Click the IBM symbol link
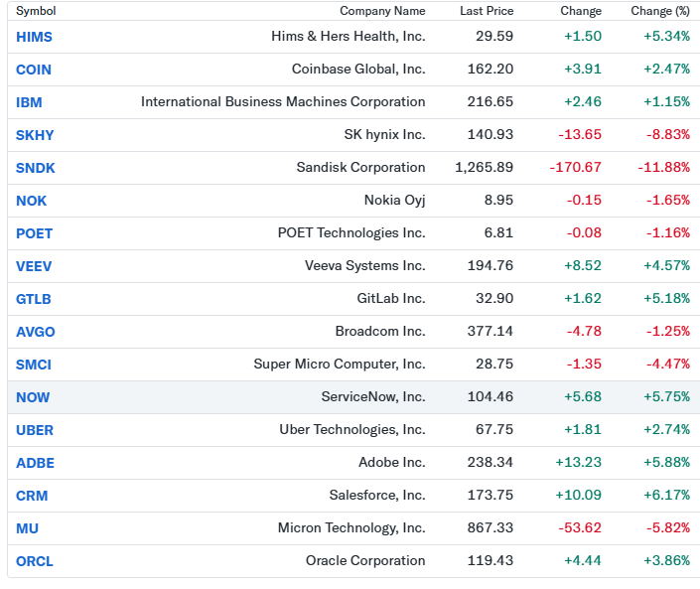 tap(29, 102)
